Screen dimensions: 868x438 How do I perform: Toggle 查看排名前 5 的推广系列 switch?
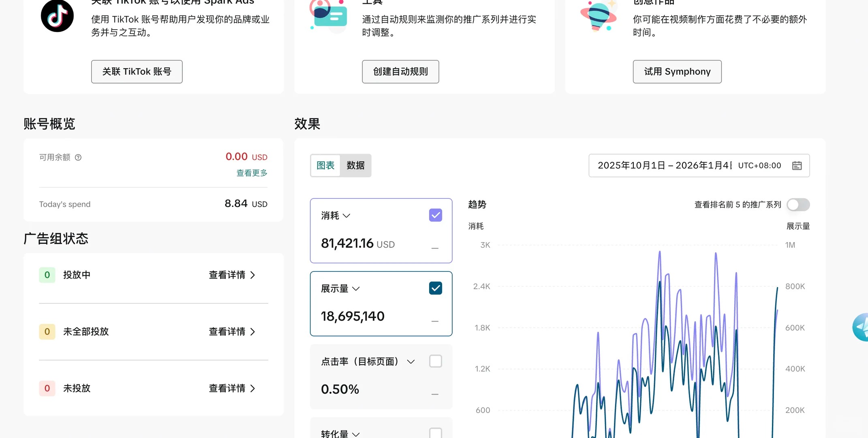click(x=798, y=205)
